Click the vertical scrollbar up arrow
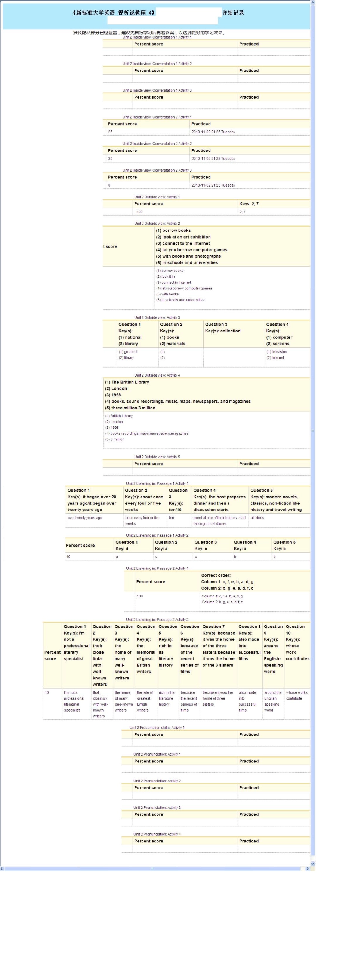 (x=313, y=3)
